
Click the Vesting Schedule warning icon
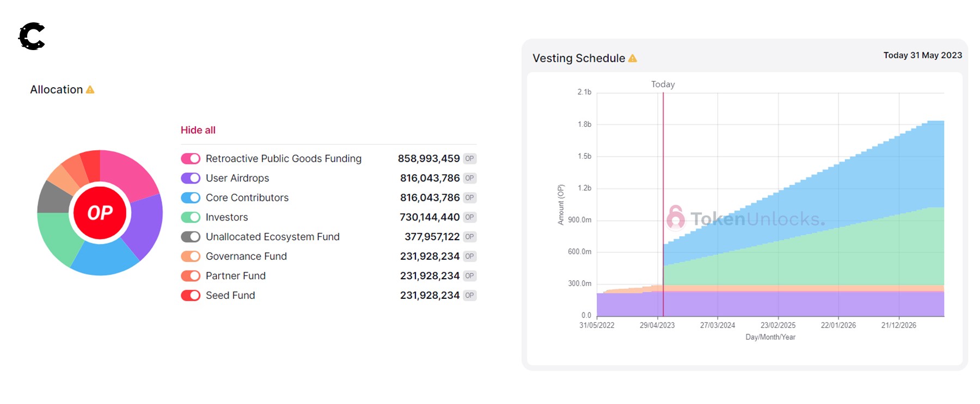coord(633,58)
